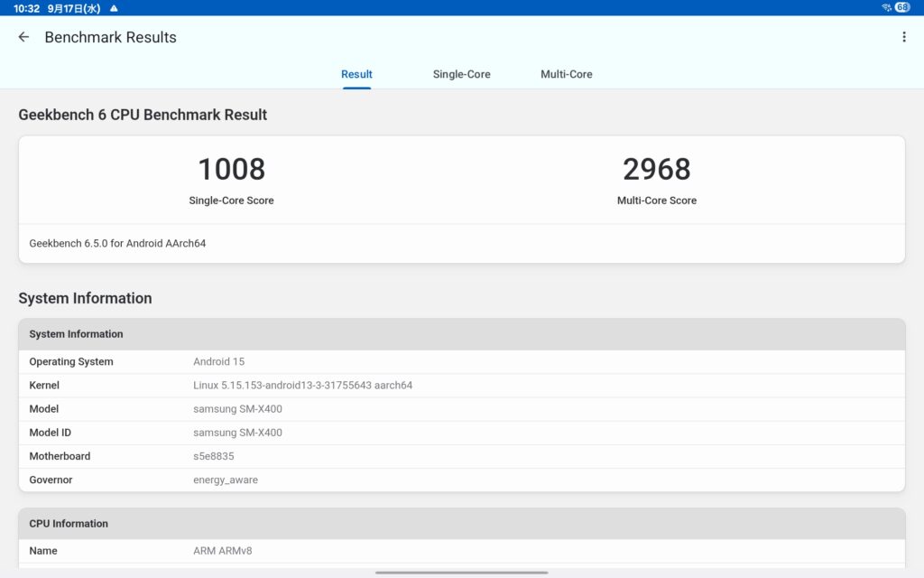Image resolution: width=924 pixels, height=578 pixels.
Task: Select the Operating System row label
Action: click(x=71, y=361)
